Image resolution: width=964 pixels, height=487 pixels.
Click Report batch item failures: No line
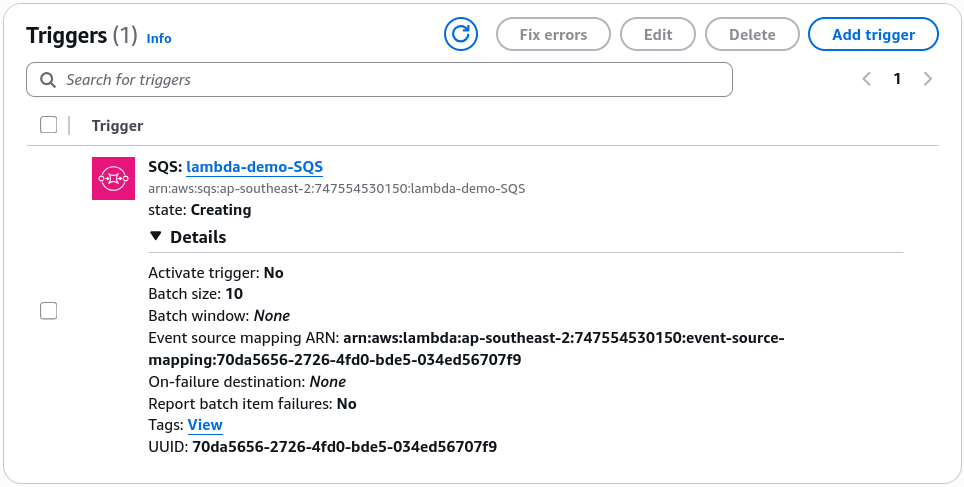(253, 404)
